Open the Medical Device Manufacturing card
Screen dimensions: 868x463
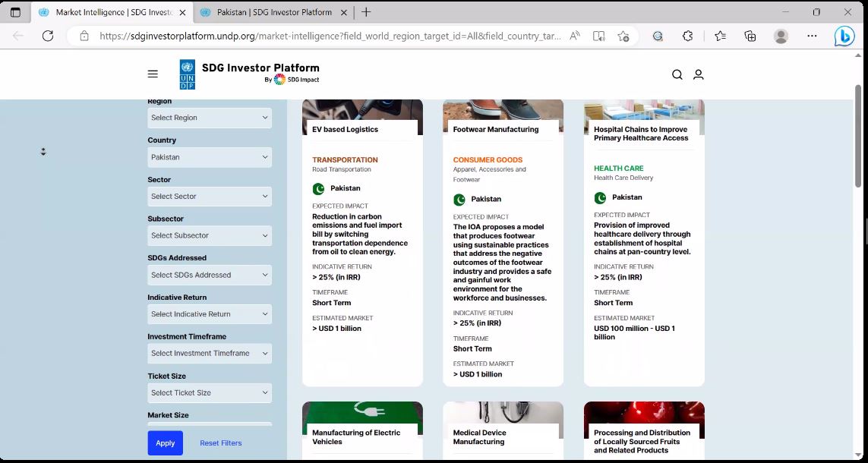[479, 437]
